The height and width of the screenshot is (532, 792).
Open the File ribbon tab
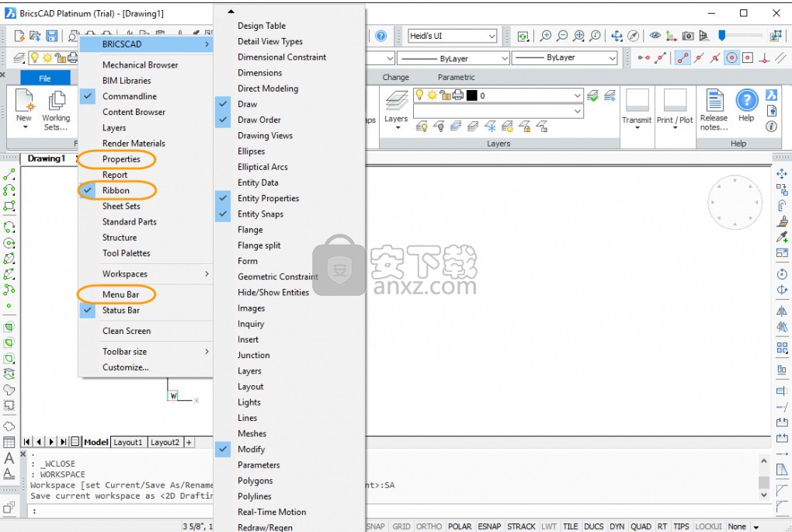[x=45, y=78]
